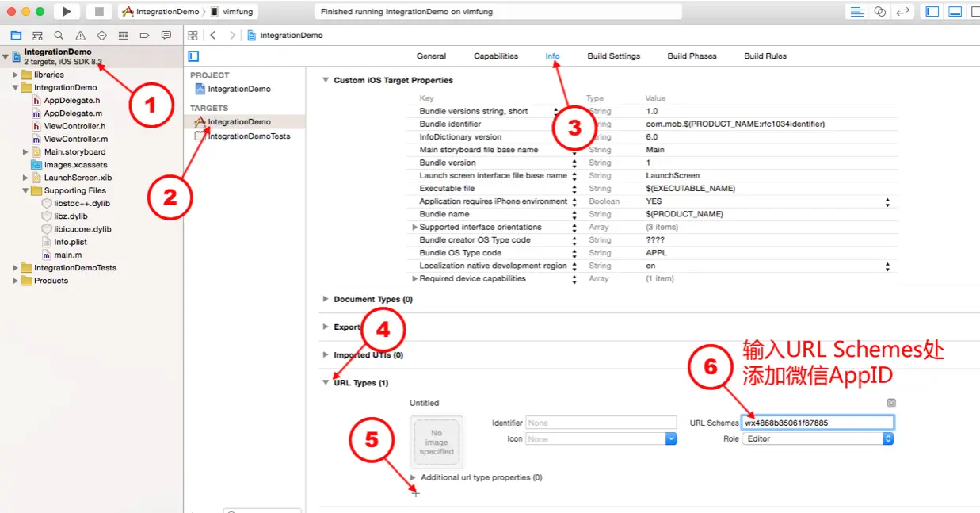980x513 pixels.
Task: Open the related items grid menu
Action: pyautogui.click(x=193, y=36)
